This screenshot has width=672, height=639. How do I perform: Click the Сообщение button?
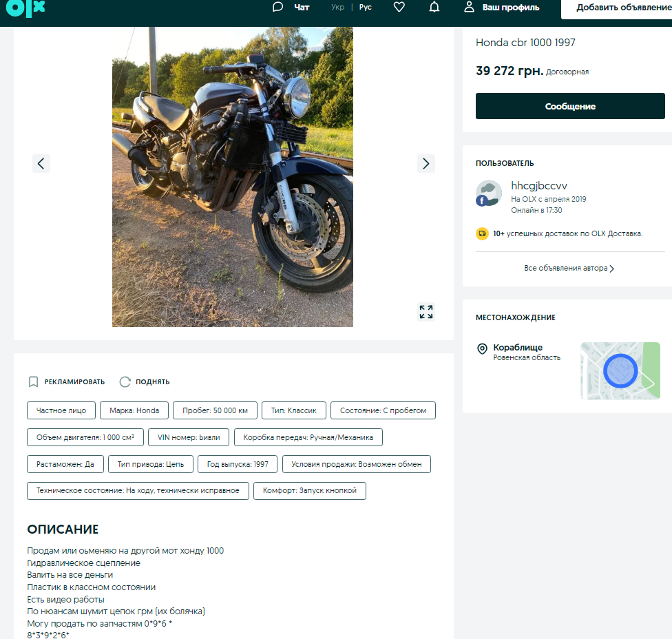pyautogui.click(x=570, y=106)
